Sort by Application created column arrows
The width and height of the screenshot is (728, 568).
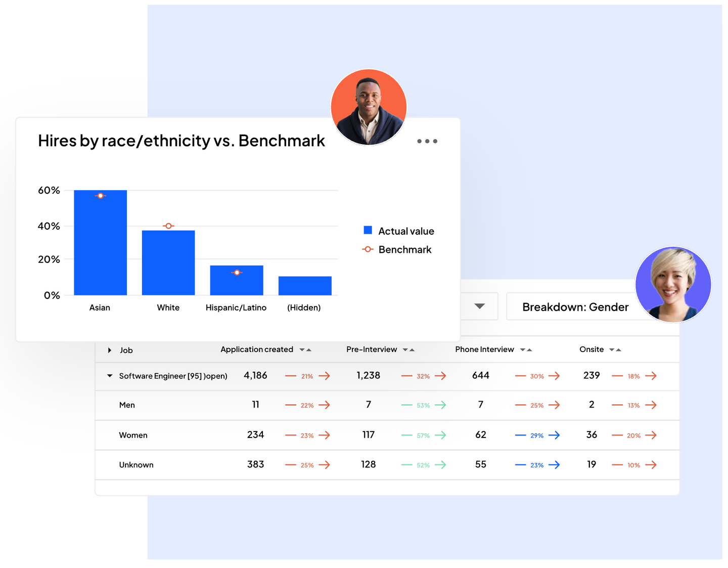305,350
